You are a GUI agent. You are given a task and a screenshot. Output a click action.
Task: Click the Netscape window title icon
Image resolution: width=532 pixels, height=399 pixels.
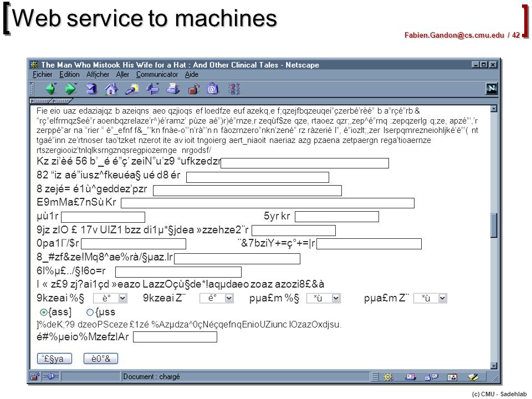pyautogui.click(x=34, y=64)
